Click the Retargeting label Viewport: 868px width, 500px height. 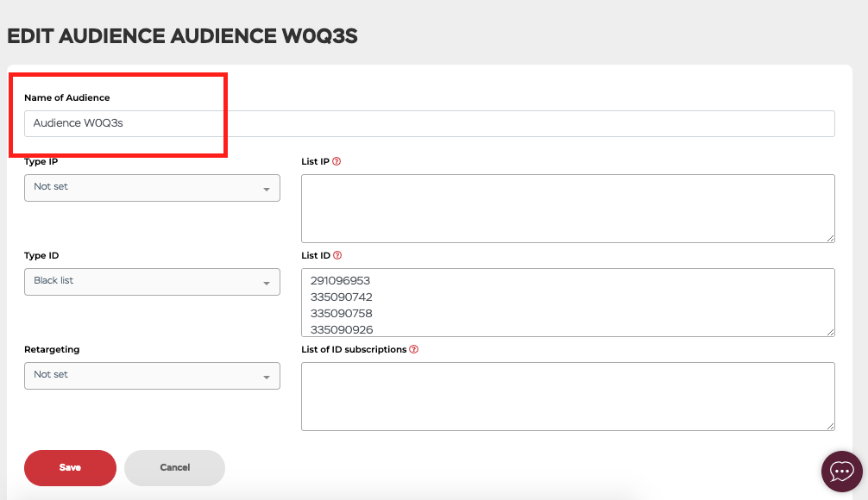(x=52, y=349)
